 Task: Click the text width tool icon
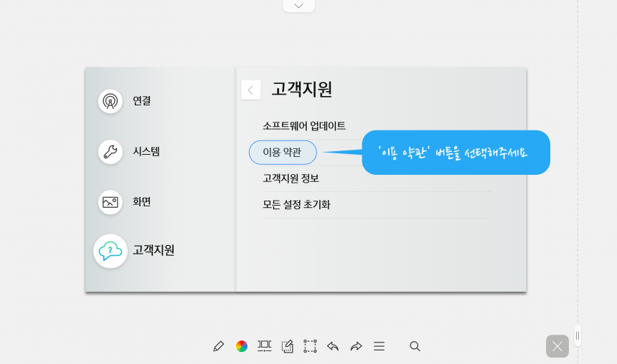265,346
